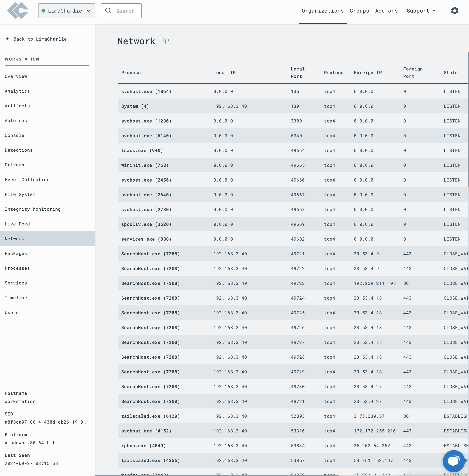Click the search magnifier icon
The width and height of the screenshot is (469, 476).
[x=108, y=11]
